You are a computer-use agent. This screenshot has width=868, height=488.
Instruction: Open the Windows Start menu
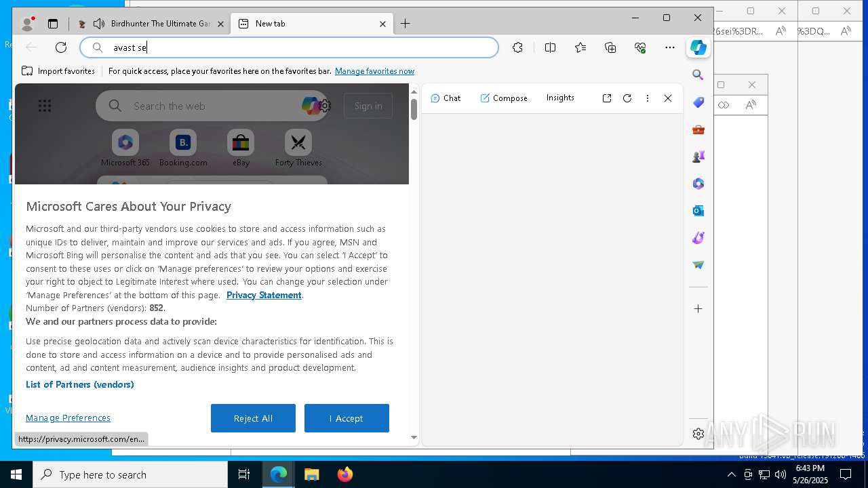point(16,474)
